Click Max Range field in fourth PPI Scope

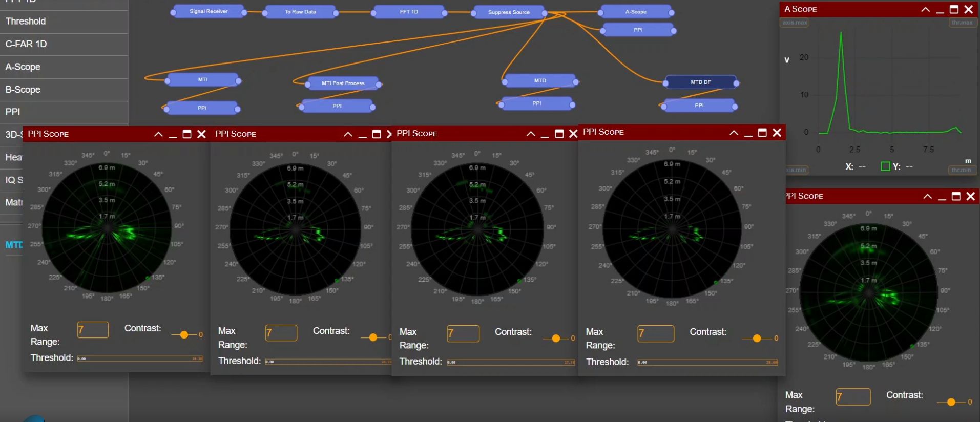click(x=655, y=333)
